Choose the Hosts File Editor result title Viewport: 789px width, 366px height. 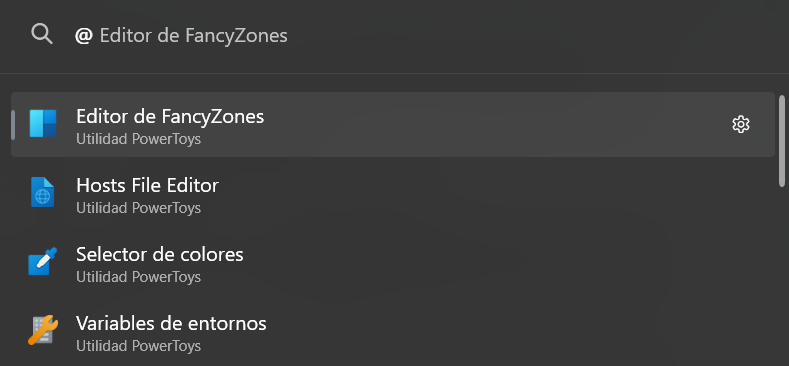147,185
